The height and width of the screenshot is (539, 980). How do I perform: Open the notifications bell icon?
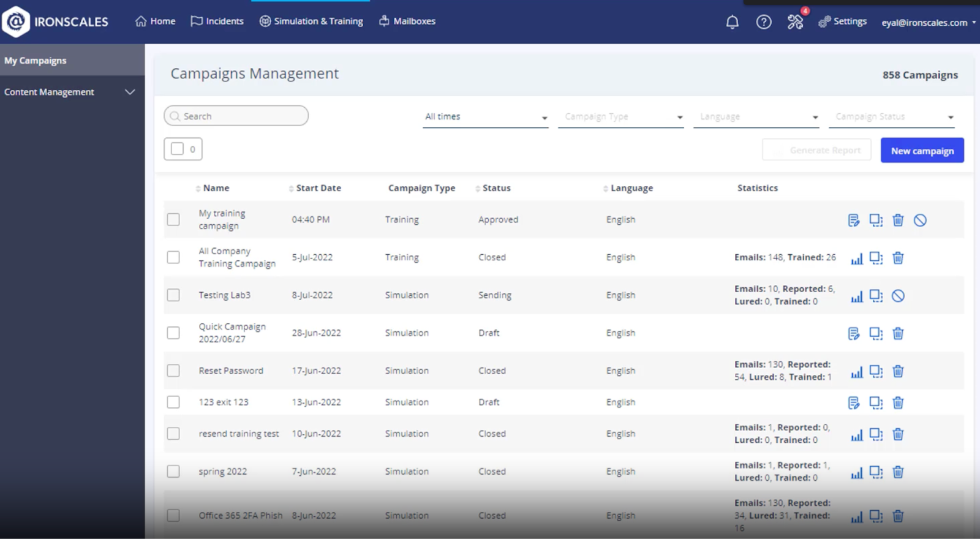point(732,23)
